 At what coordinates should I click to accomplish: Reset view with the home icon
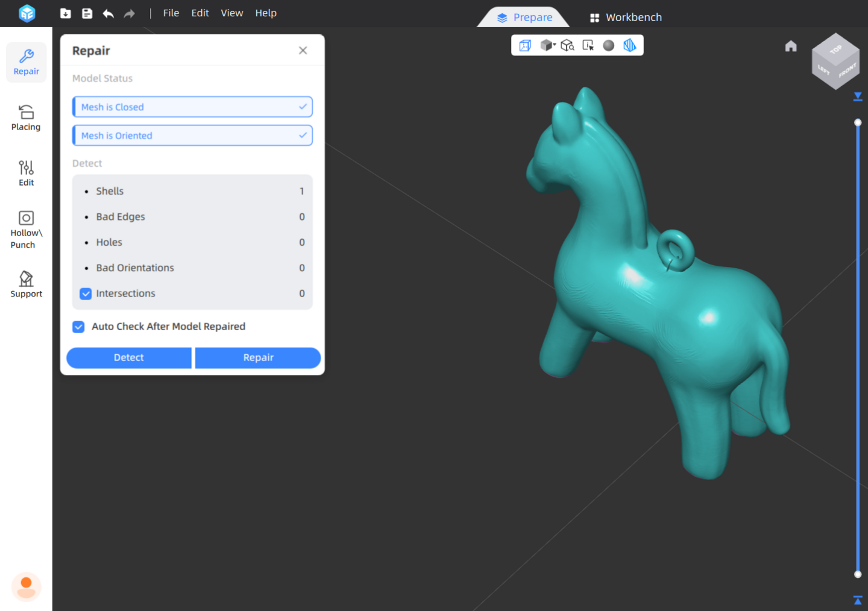(x=791, y=46)
